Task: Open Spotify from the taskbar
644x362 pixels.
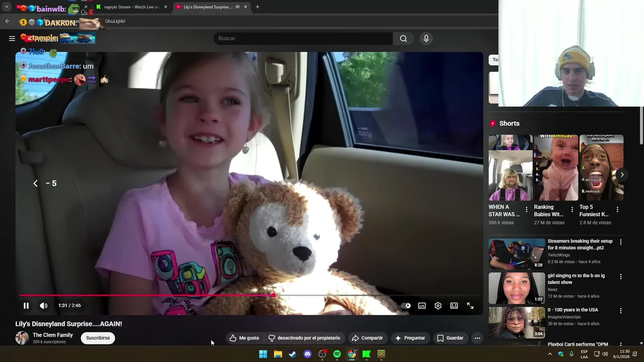Action: [x=337, y=354]
